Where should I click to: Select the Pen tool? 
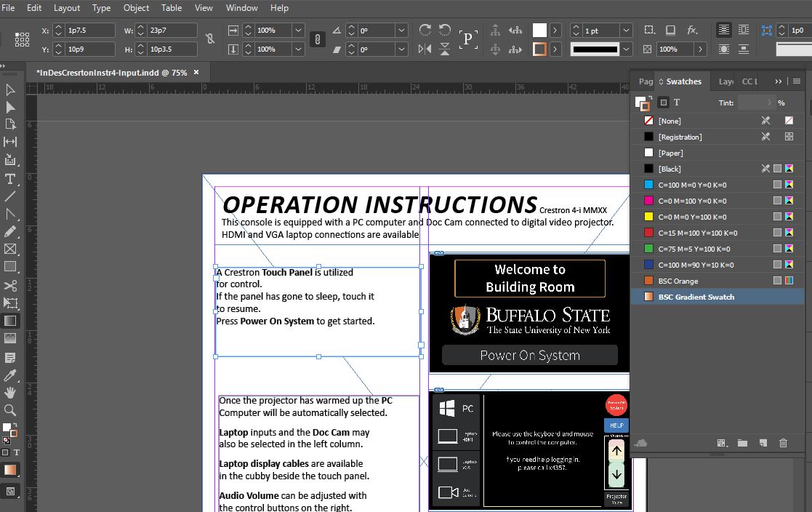[9, 215]
